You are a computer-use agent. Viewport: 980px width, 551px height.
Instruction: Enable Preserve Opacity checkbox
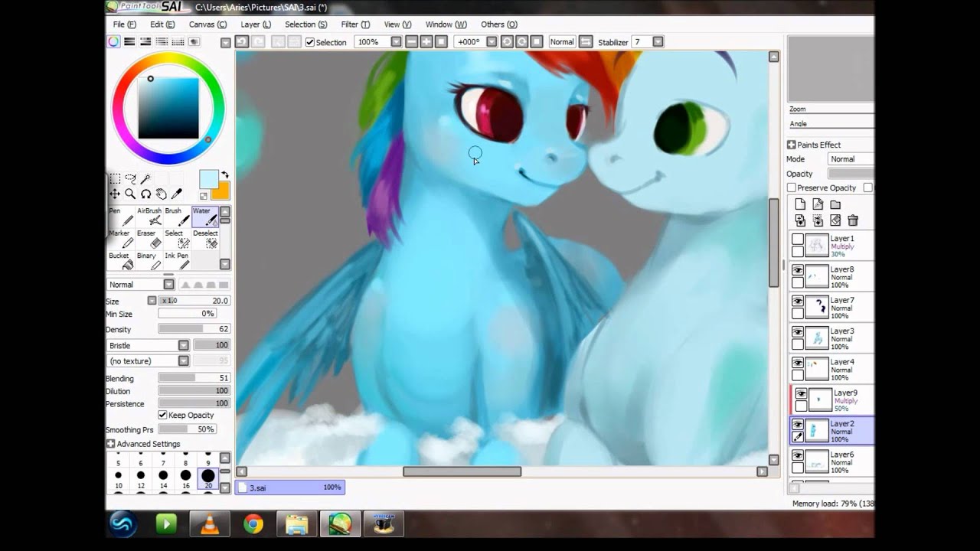tap(792, 187)
